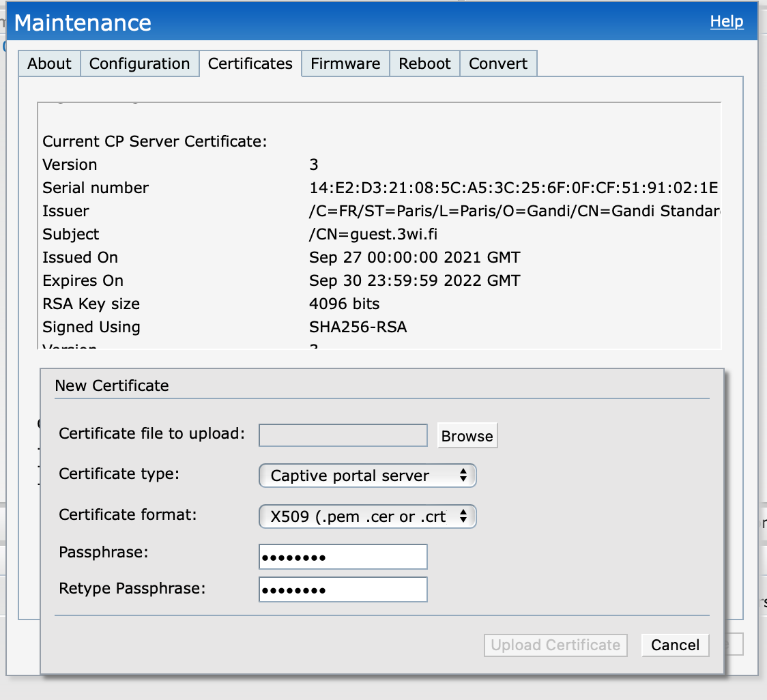This screenshot has height=700, width=767.
Task: Click the Upload Certificate button
Action: point(555,645)
